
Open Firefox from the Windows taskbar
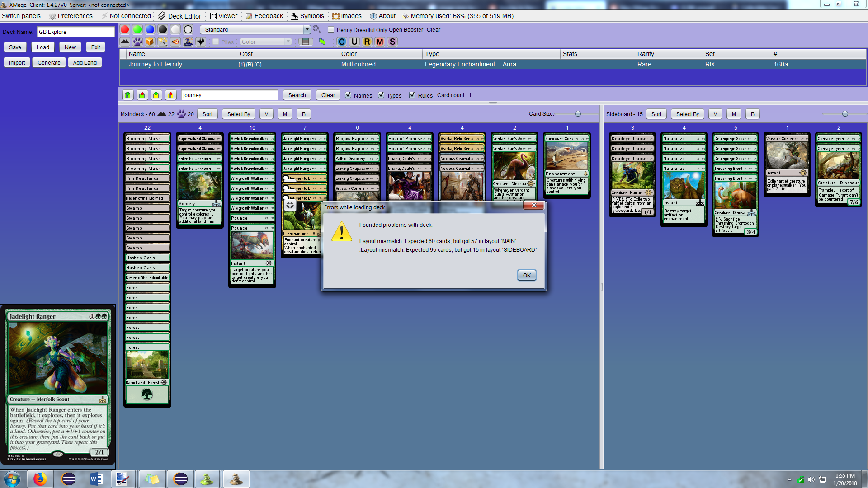click(40, 479)
